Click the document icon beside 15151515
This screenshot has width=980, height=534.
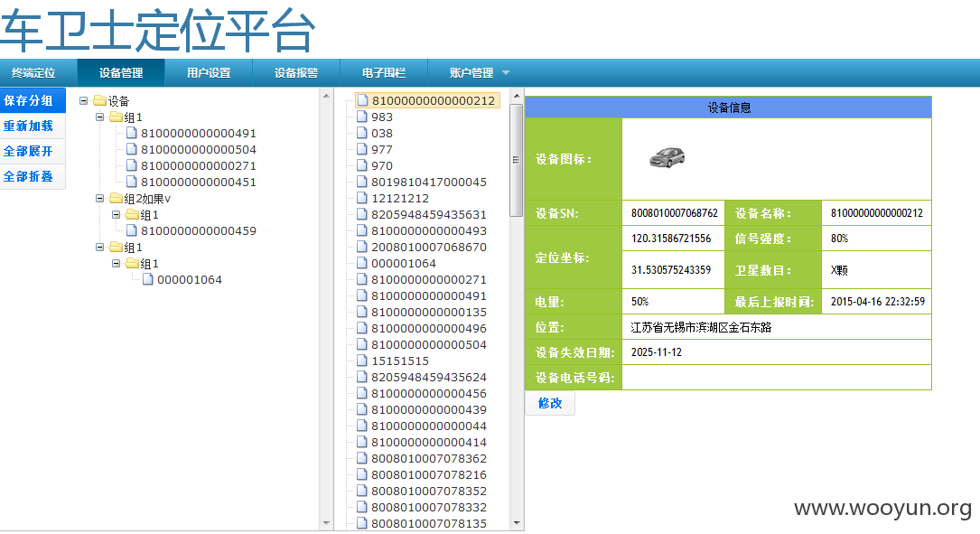point(362,361)
